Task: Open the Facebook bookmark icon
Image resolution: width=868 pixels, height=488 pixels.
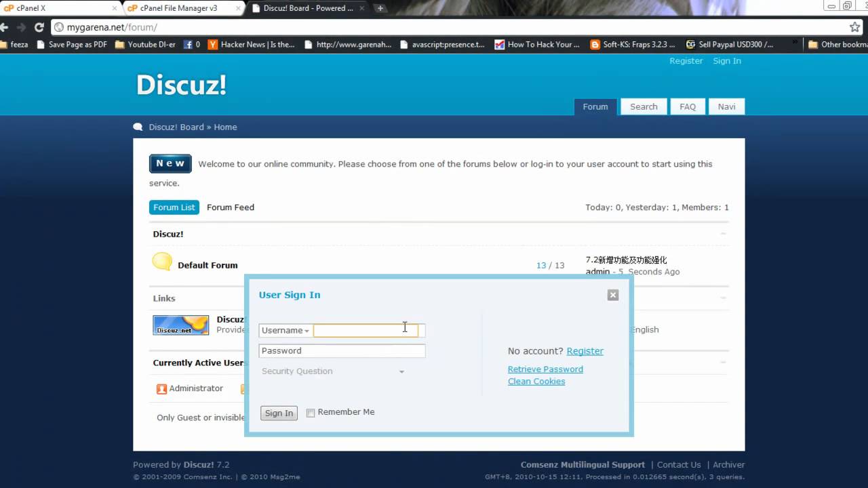Action: point(192,44)
